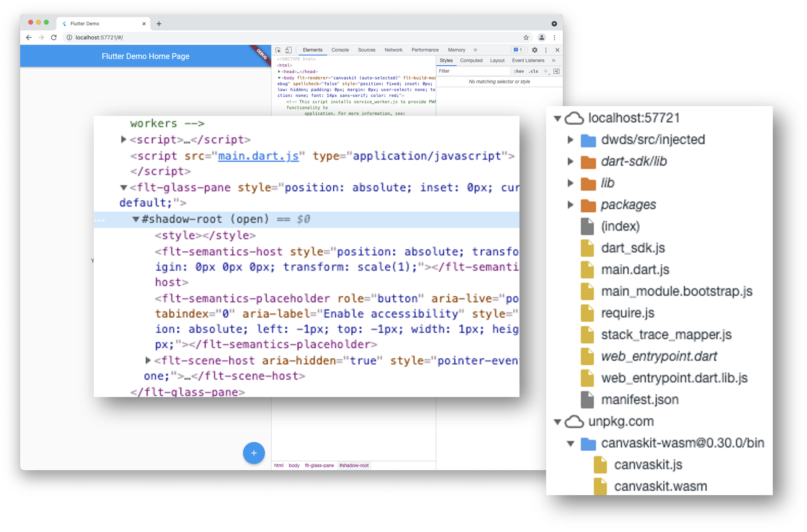Image resolution: width=807 pixels, height=532 pixels.
Task: Activate the DevTools inspect element picker
Action: click(278, 50)
